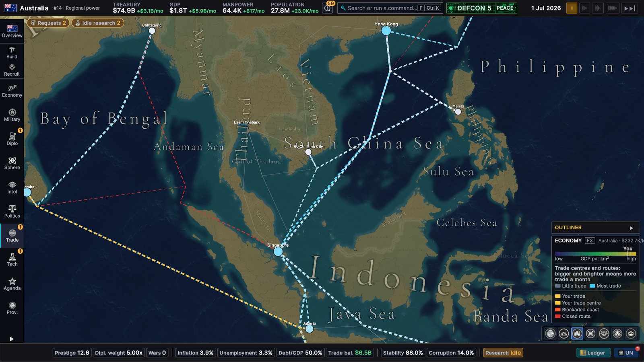Screen dimensions: 644x362
Task: Select the technology map mode atom icon
Action: click(617, 333)
